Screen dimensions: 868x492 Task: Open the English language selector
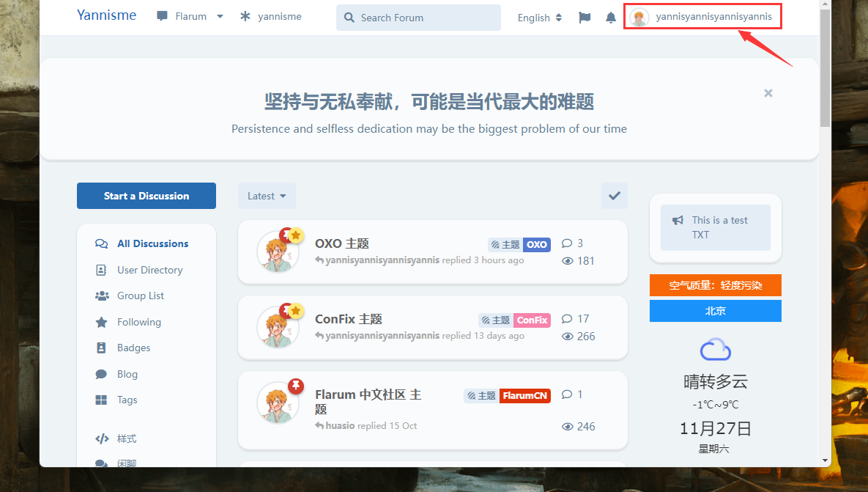(539, 18)
